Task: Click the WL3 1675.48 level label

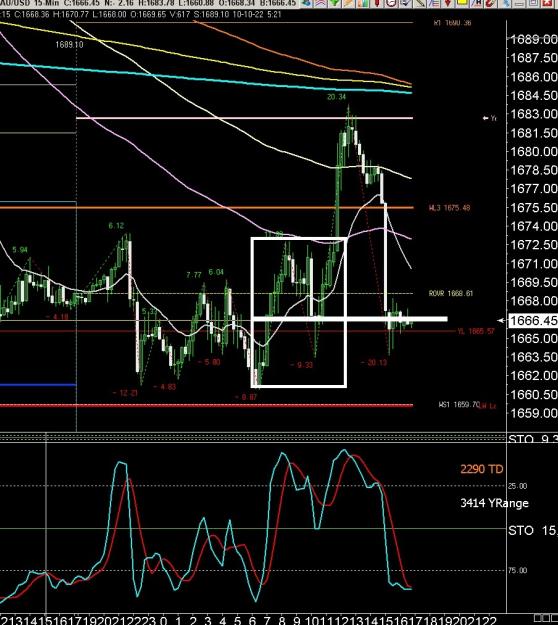Action: [450, 208]
